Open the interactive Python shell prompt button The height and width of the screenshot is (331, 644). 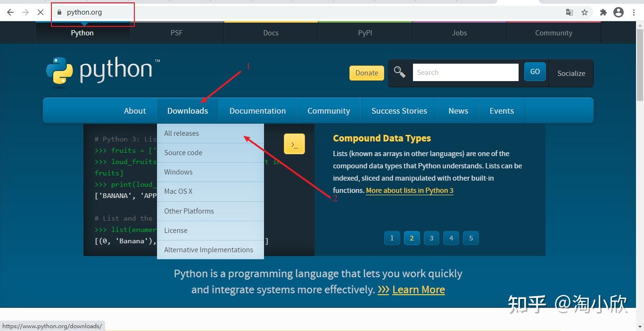click(x=294, y=144)
